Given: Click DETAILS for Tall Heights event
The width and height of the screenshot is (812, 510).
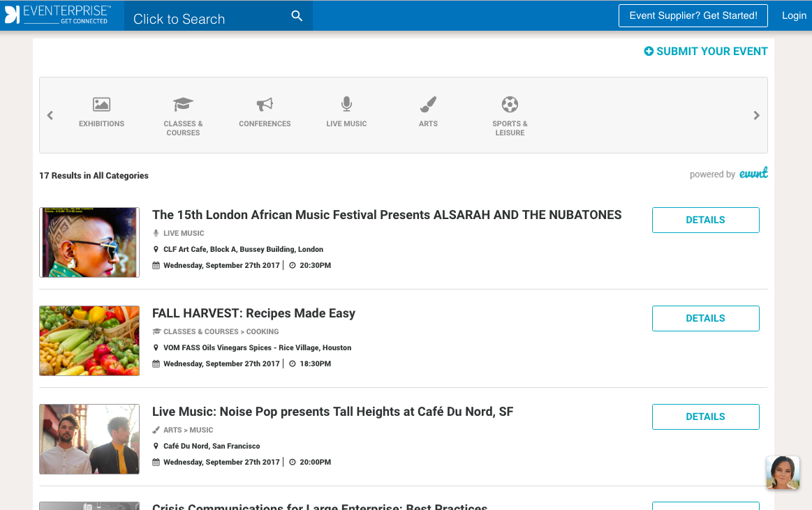Looking at the screenshot, I should [705, 417].
